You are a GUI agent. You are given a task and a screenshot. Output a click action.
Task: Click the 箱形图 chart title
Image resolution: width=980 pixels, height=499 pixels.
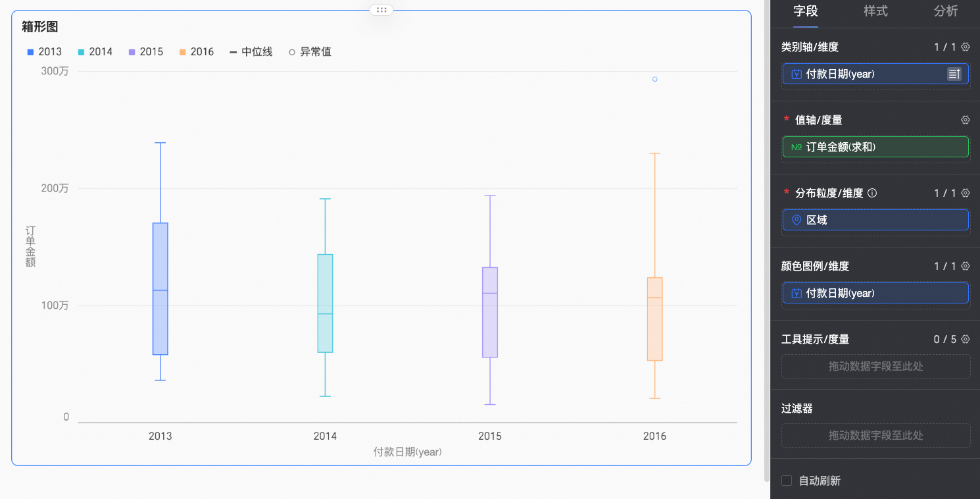[x=40, y=27]
